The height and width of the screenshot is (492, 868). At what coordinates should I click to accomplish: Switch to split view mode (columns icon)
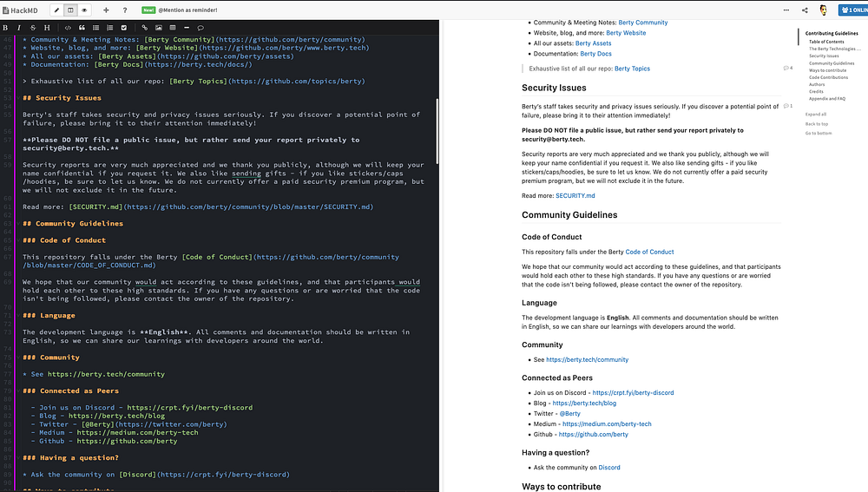(70, 10)
